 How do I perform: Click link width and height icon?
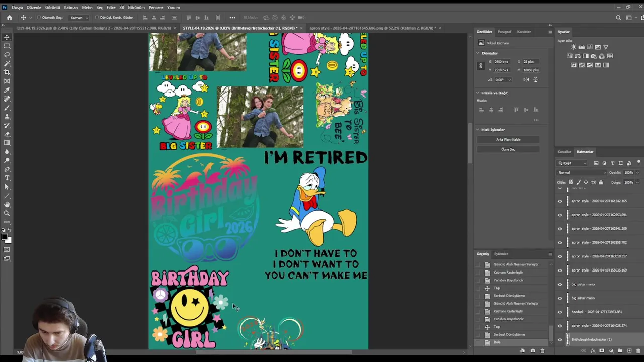tap(481, 66)
